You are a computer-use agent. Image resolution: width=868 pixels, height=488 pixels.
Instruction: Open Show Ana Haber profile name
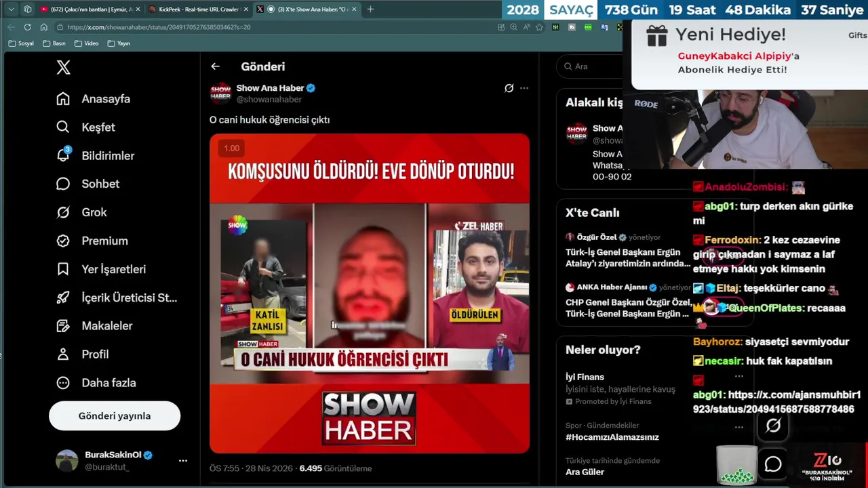point(270,88)
